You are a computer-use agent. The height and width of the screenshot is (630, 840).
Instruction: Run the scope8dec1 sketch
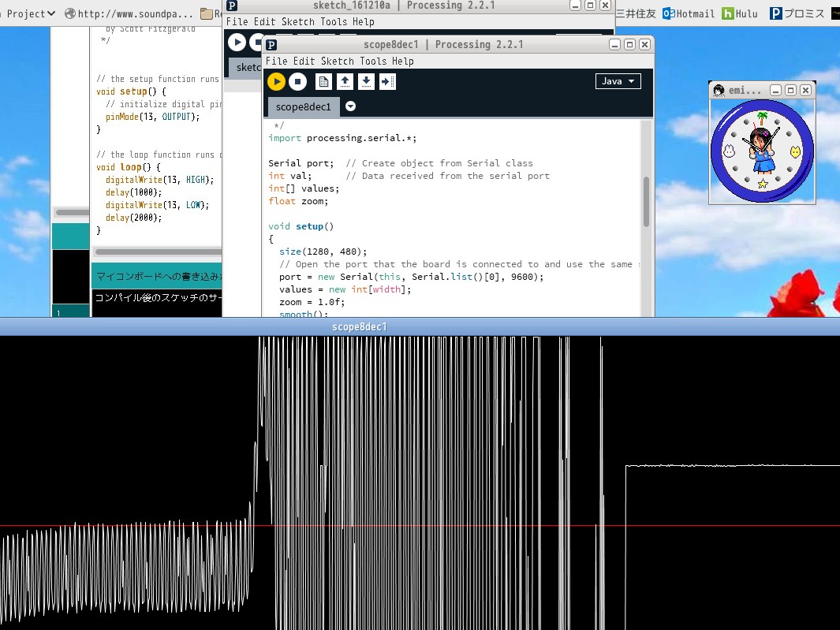(x=276, y=81)
